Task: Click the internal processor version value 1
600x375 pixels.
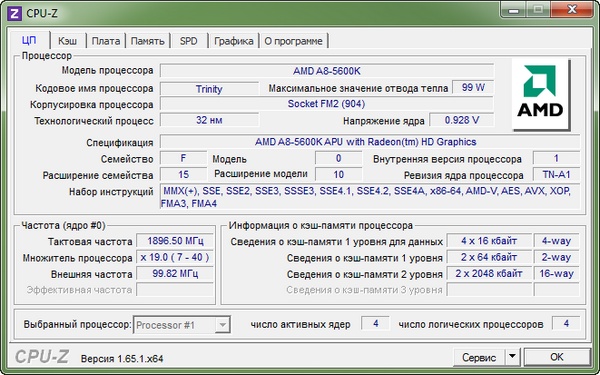Action: click(556, 158)
